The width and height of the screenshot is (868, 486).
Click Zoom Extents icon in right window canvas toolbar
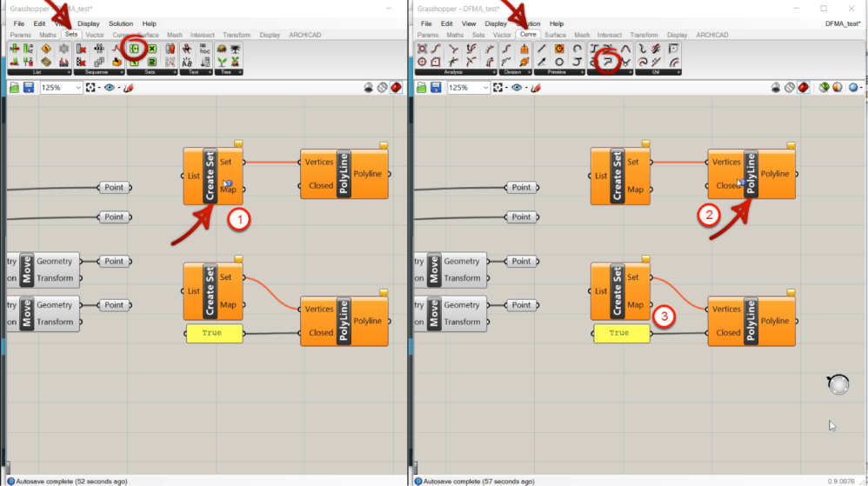498,88
